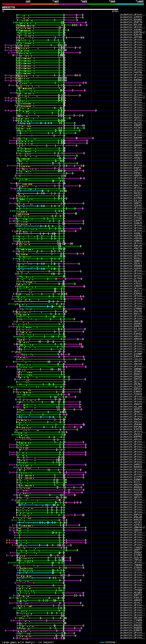This screenshot has width=146, height=644.
Task: Select the UniRef100_B9PPM2 label
Action: (x=131, y=437)
